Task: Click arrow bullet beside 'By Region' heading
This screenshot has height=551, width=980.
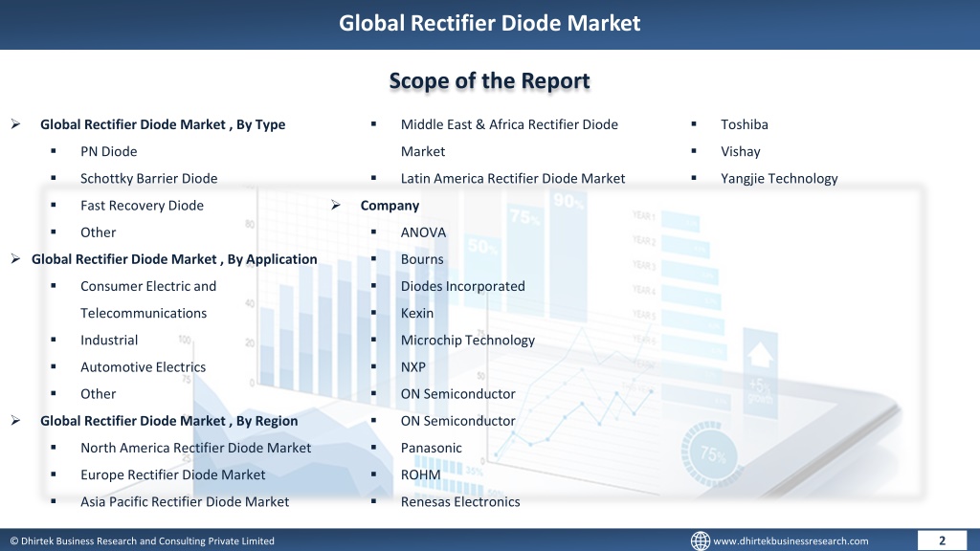Action: (x=15, y=421)
